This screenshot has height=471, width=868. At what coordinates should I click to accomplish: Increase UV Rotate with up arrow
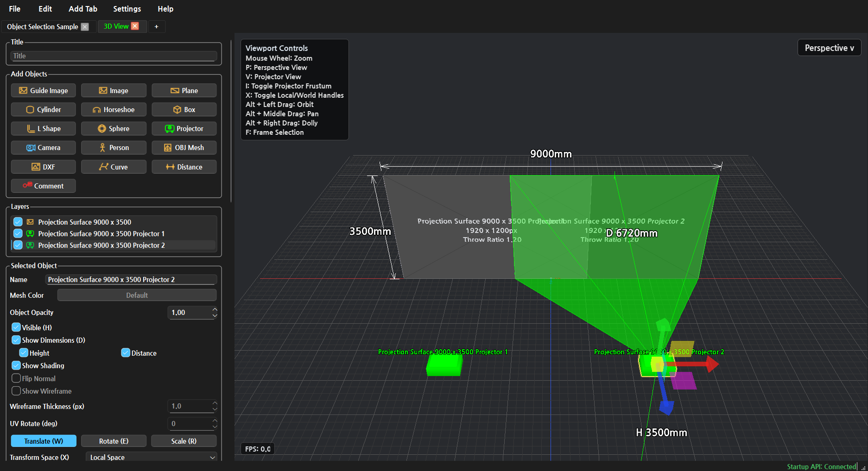(215, 421)
